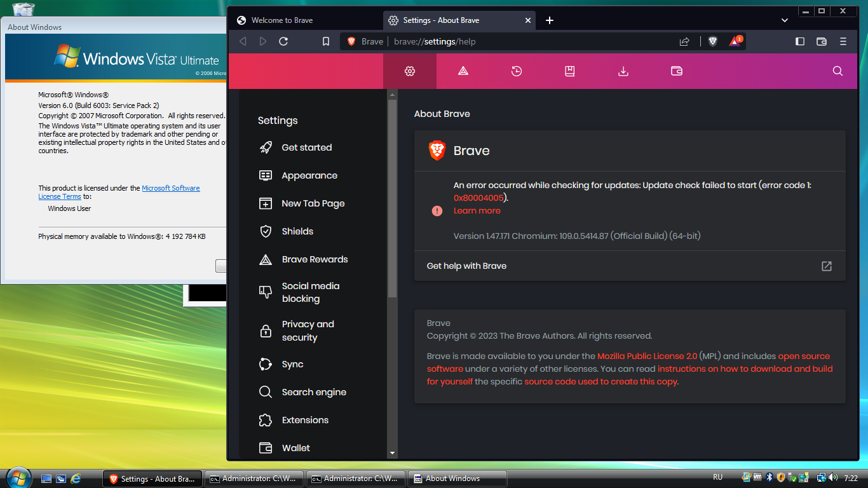Click the Learn more link under update error
Image resolution: width=868 pixels, height=488 pixels.
(x=477, y=210)
